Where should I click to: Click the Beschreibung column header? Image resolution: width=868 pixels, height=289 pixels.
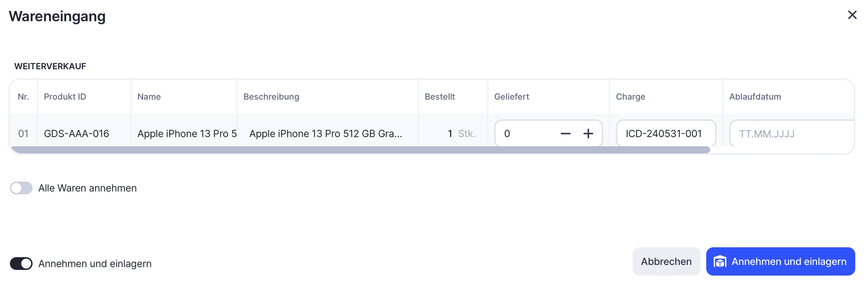tap(271, 97)
